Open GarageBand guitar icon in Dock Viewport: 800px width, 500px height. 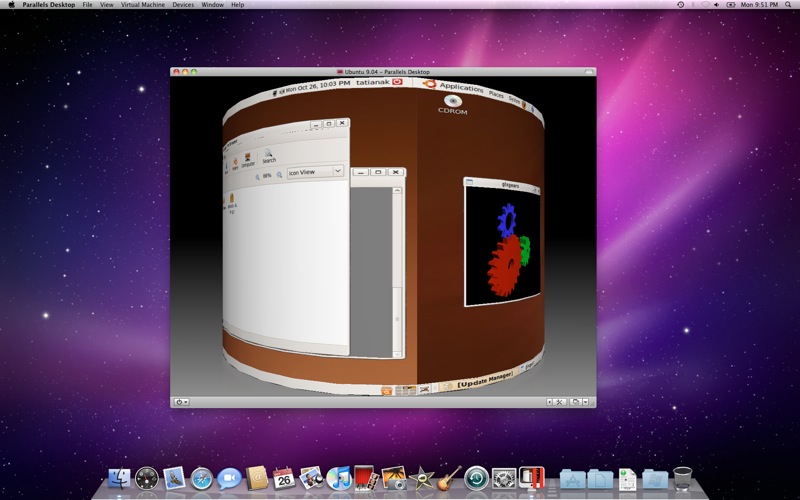coord(449,479)
